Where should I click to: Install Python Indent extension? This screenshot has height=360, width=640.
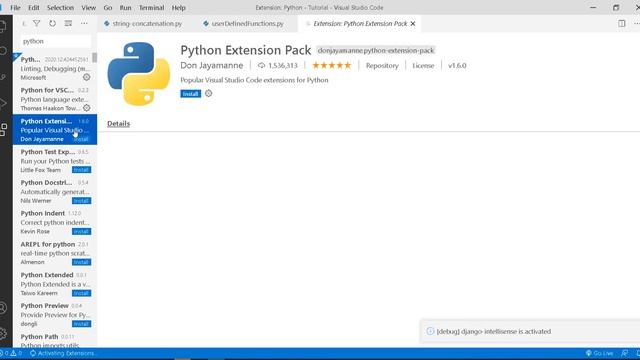(x=81, y=231)
